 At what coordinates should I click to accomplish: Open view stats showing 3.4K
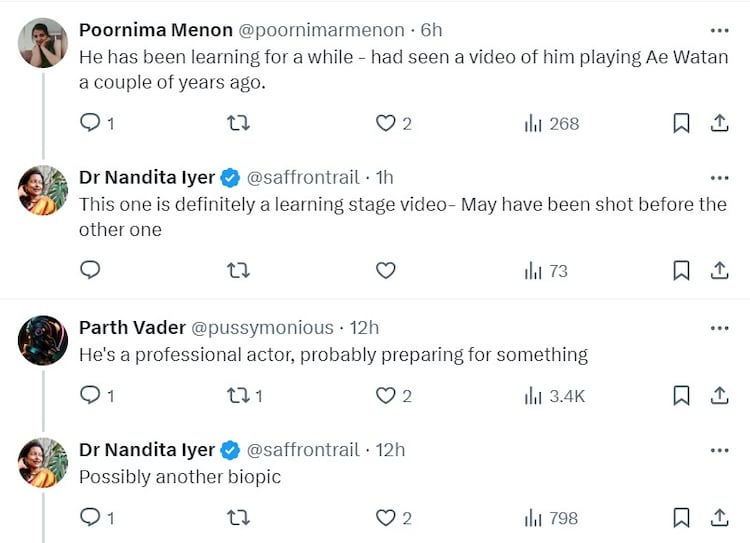(x=554, y=396)
